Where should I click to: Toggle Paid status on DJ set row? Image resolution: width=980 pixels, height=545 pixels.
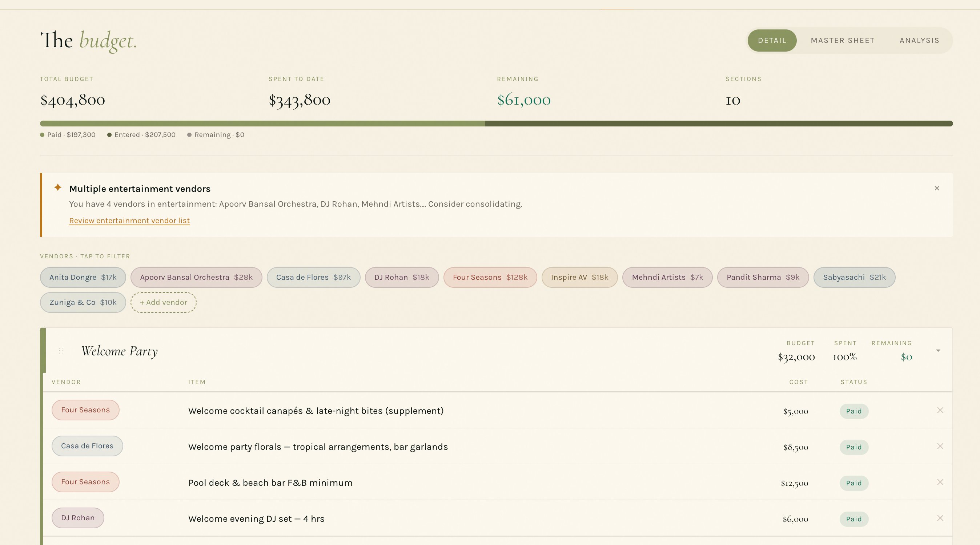[x=854, y=519]
